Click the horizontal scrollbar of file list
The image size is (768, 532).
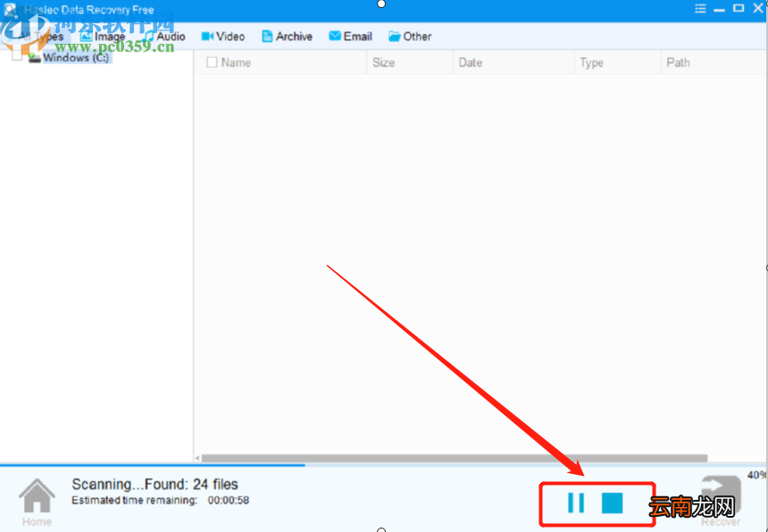[x=454, y=458]
